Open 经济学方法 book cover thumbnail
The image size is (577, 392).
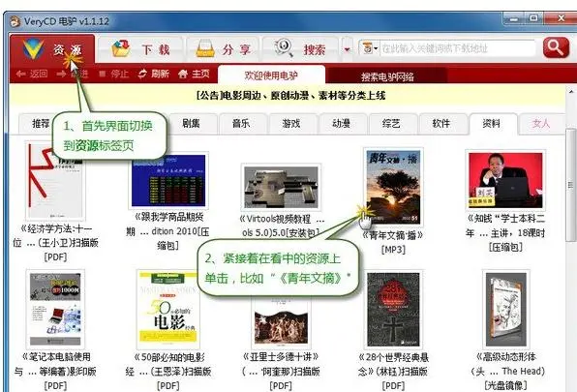coord(55,181)
